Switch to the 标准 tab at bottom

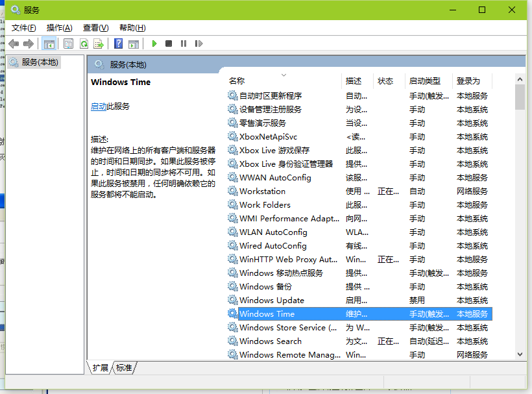[x=124, y=368]
